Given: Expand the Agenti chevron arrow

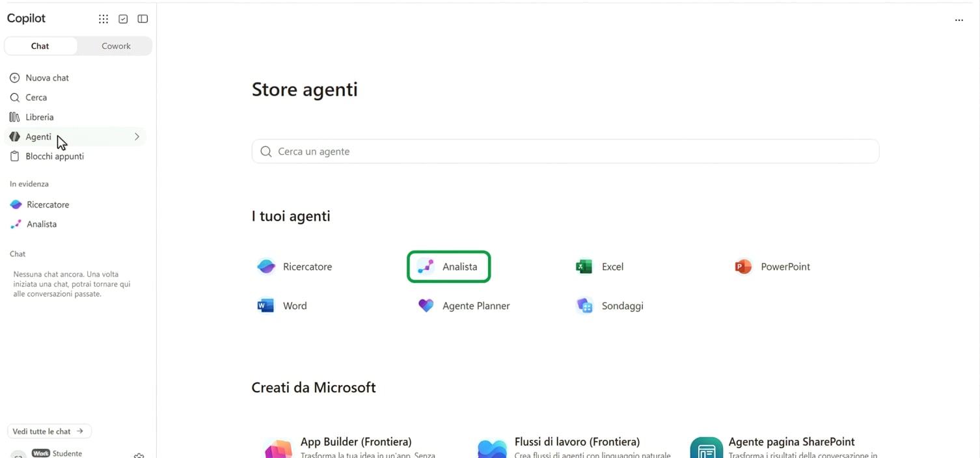Looking at the screenshot, I should (137, 137).
